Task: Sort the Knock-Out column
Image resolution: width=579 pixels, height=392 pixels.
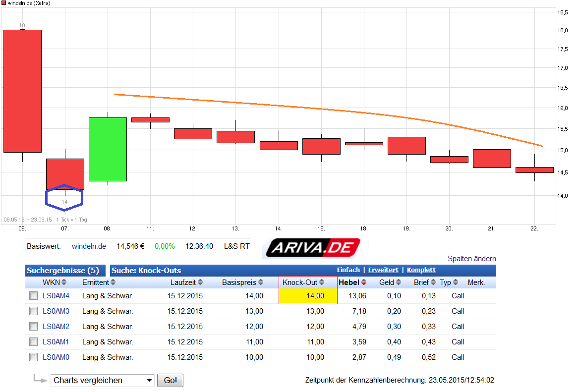Action: 322,282
